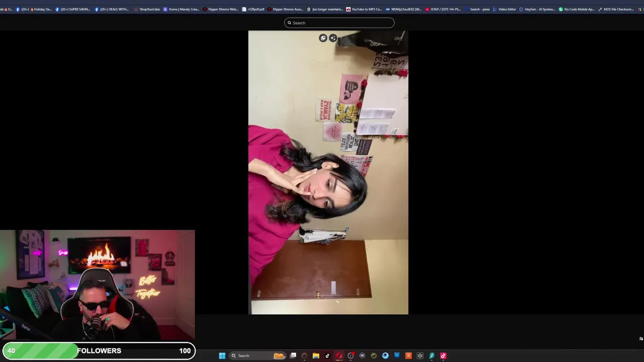Viewport: 644px width, 362px height.
Task: Open the HeyGen - AI Spokes... bookmark
Action: coord(537,9)
